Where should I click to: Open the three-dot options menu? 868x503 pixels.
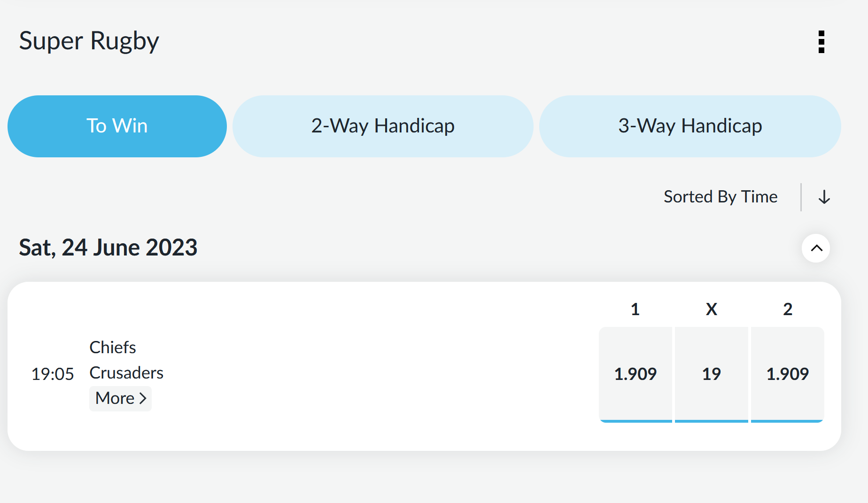point(821,42)
